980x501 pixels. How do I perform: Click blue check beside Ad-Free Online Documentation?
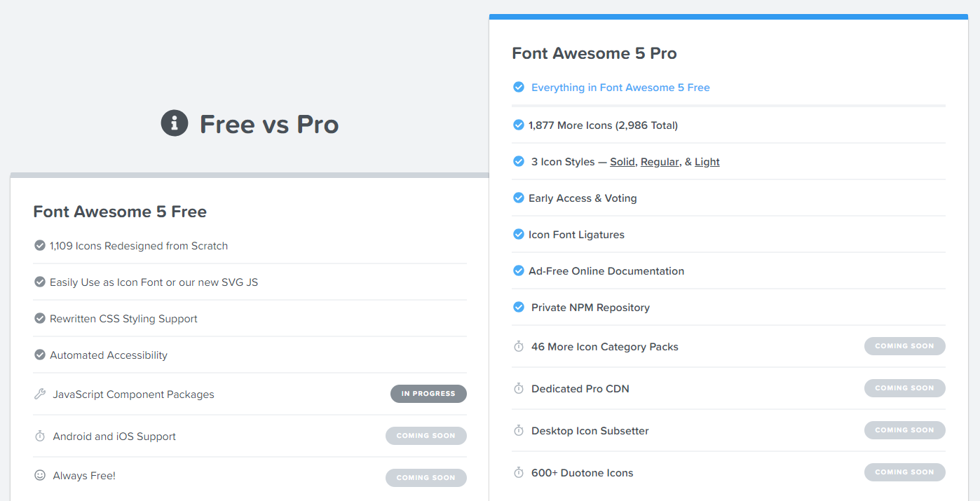tap(519, 270)
